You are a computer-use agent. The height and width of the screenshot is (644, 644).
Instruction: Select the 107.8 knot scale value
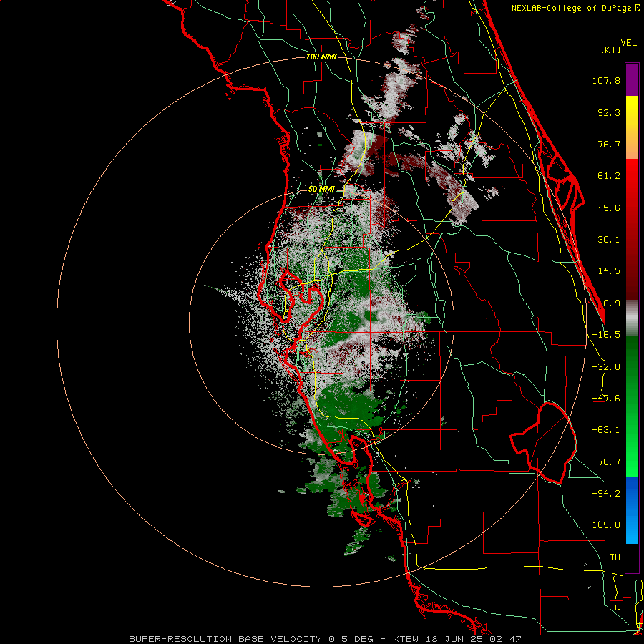click(x=606, y=80)
